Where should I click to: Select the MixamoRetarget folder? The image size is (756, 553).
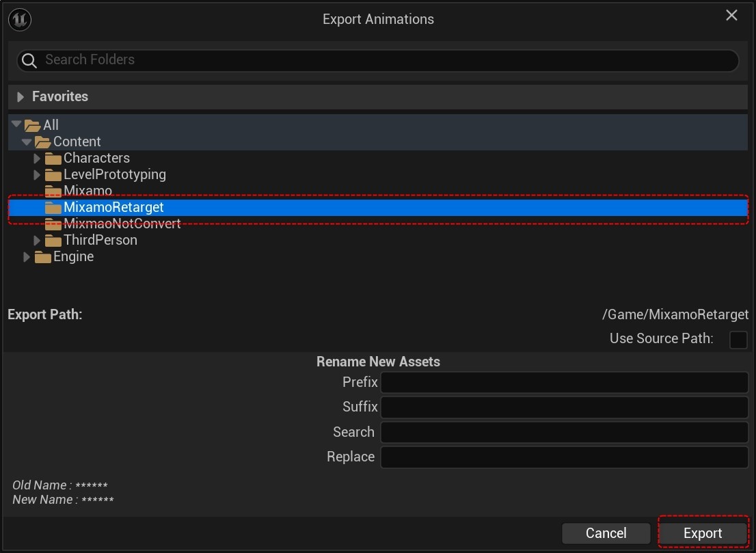coord(113,207)
